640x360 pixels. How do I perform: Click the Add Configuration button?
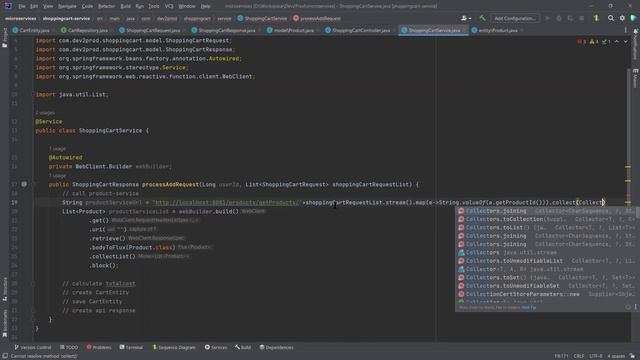[514, 18]
